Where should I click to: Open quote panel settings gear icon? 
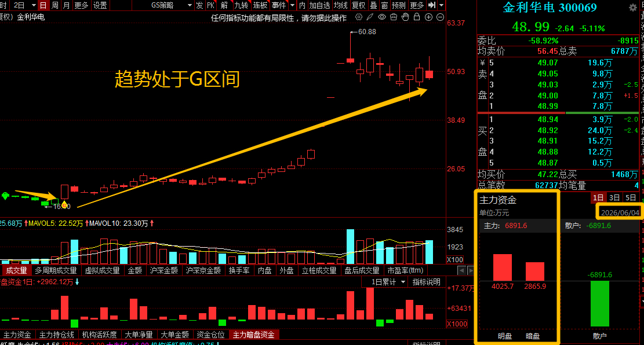[633, 8]
